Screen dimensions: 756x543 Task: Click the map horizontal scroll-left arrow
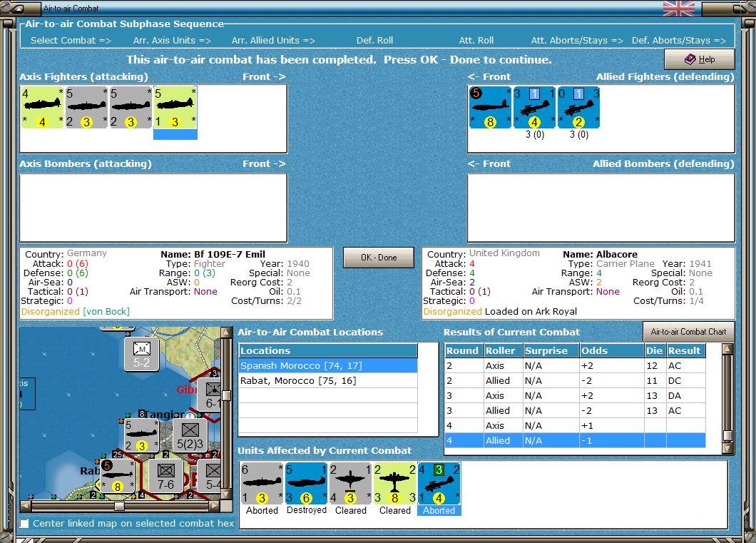pos(26,506)
